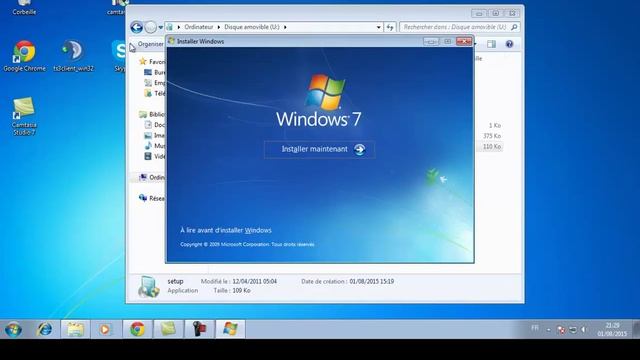This screenshot has width=640, height=360.
Task: Click the Camtasia Recorder taskbar button
Action: pos(199,329)
